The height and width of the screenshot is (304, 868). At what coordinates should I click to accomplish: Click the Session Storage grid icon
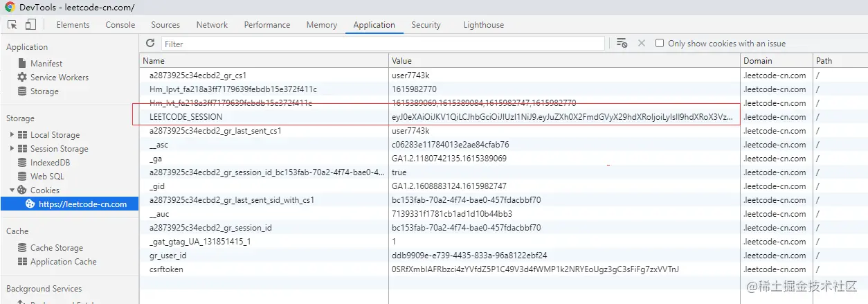click(x=22, y=148)
